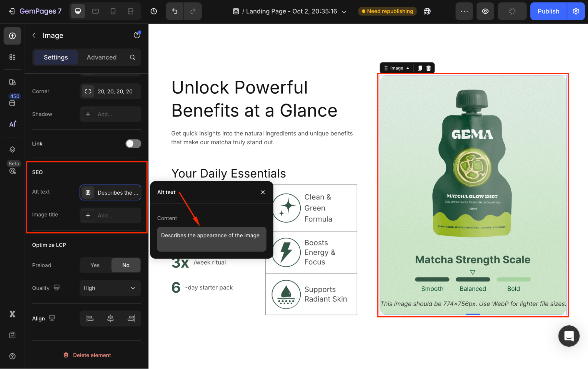This screenshot has width=588, height=369.
Task: Select the Settings tab
Action: tap(56, 57)
